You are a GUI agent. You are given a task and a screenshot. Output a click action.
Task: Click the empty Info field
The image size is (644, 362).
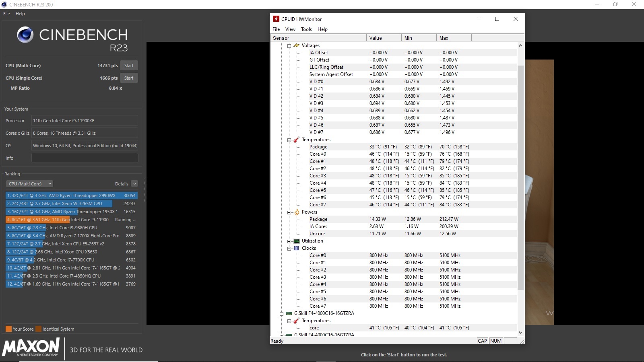[x=85, y=158]
